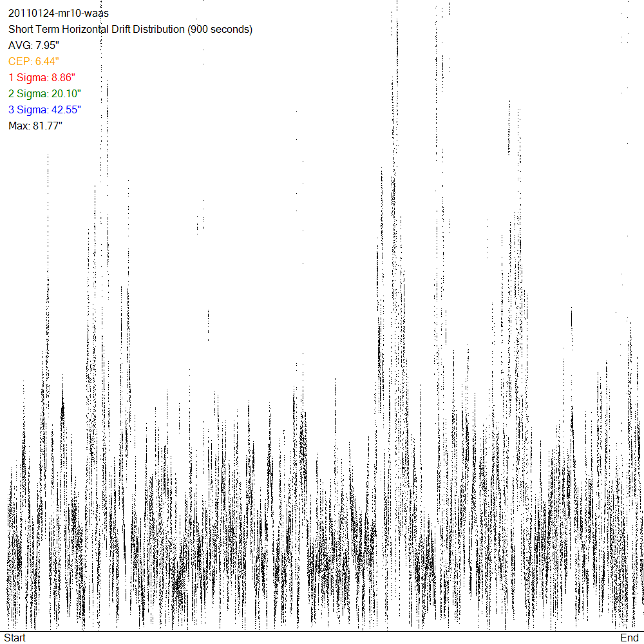Click the red 1 Sigma: 8.86" label

coord(43,77)
